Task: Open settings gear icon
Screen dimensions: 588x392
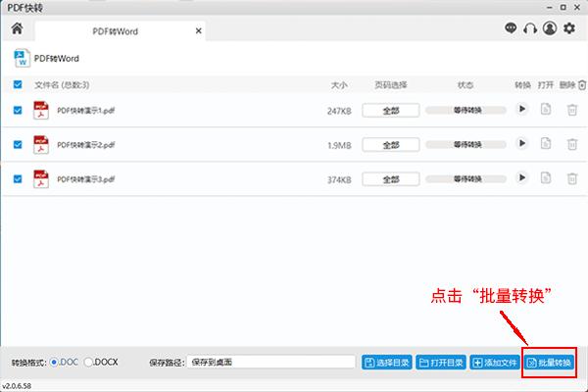Action: pyautogui.click(x=569, y=28)
